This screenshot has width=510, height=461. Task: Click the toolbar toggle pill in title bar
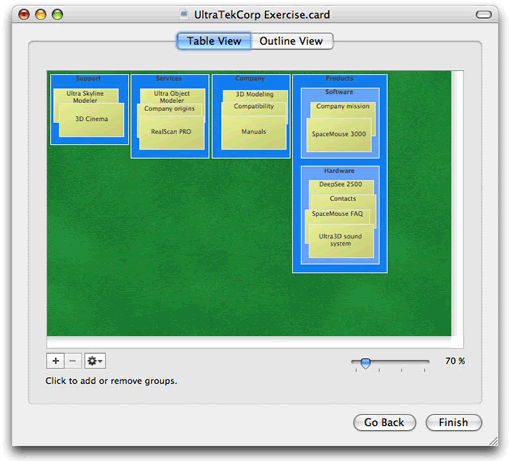483,14
